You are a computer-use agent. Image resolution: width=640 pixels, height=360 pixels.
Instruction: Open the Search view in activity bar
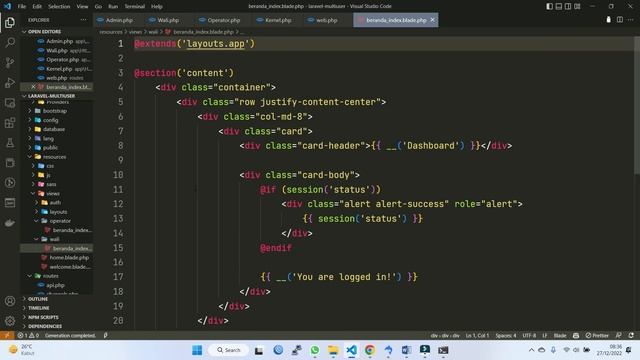(x=10, y=42)
